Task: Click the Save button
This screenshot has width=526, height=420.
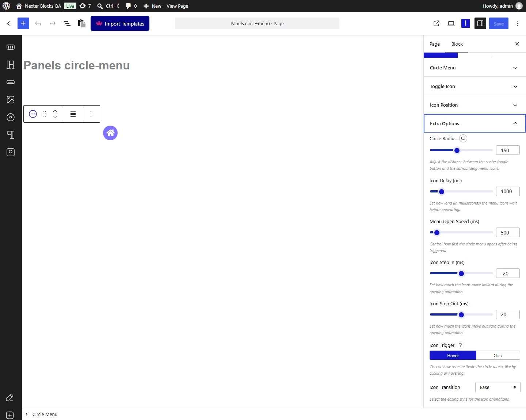Action: point(499,23)
